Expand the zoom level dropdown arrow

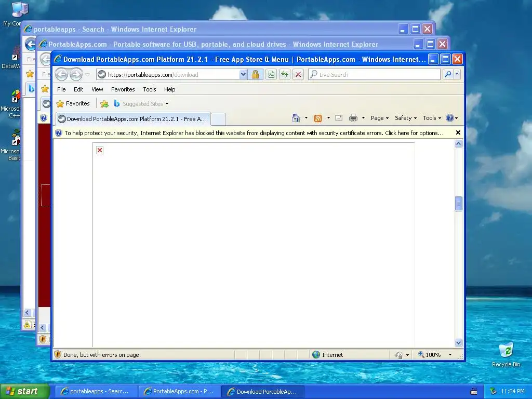(x=450, y=354)
